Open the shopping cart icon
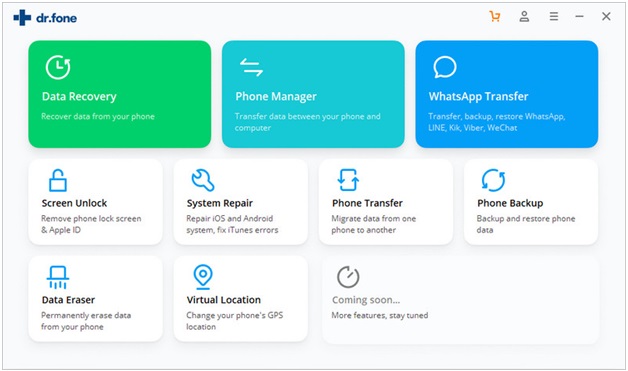Screen dimensions: 628x371 click(x=495, y=16)
